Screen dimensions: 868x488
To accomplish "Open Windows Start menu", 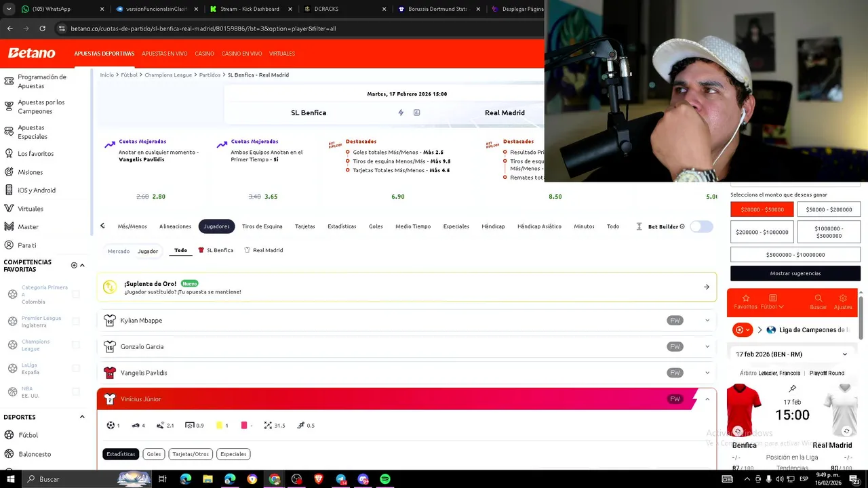I will click(10, 479).
